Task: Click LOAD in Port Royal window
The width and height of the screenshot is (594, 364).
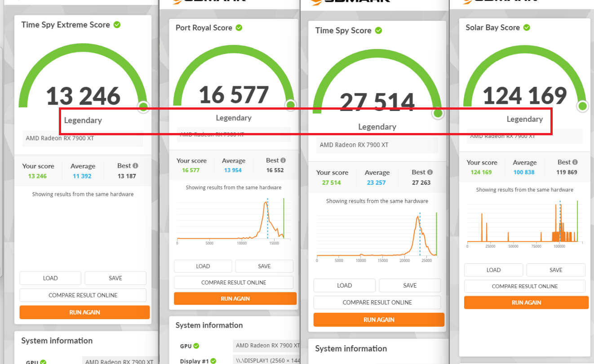Action: click(203, 266)
